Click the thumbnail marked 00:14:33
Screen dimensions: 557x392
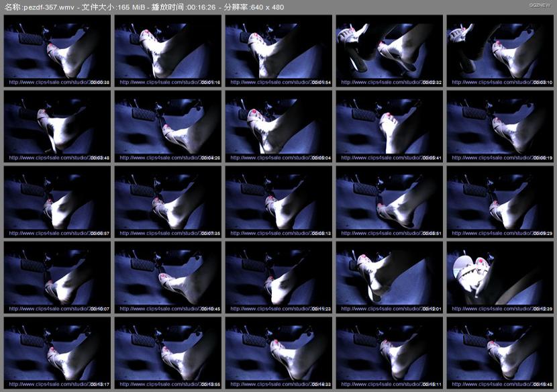pos(278,353)
